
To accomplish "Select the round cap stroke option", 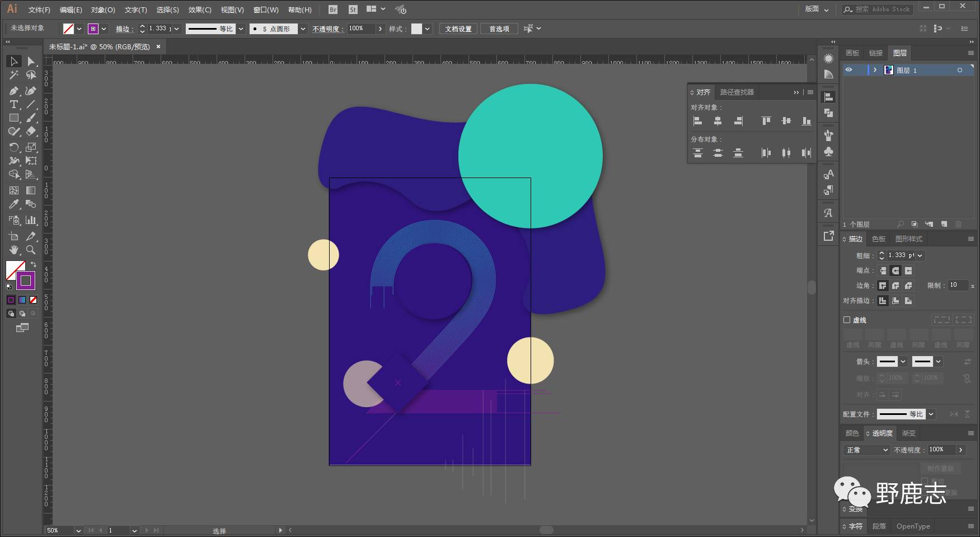I will coord(895,270).
